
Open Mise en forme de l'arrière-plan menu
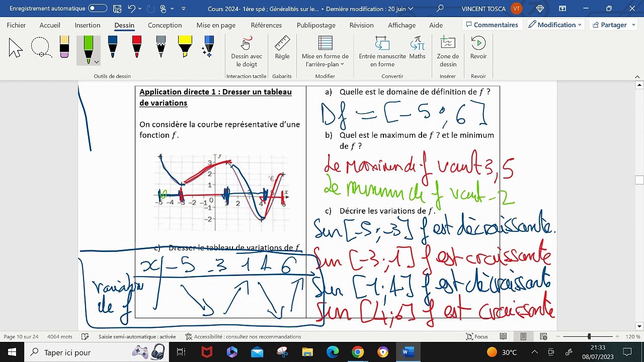point(325,52)
